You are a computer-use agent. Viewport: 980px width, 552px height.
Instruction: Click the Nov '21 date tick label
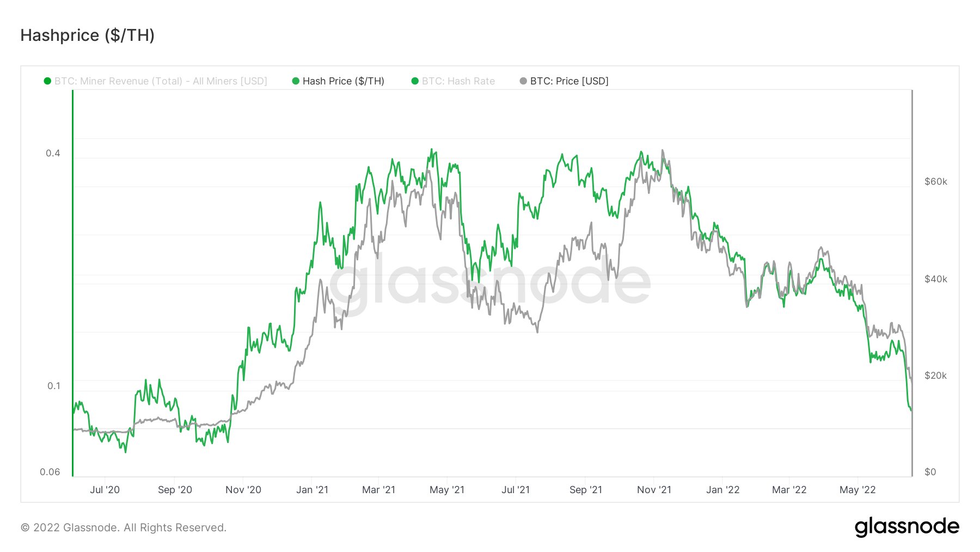click(654, 490)
